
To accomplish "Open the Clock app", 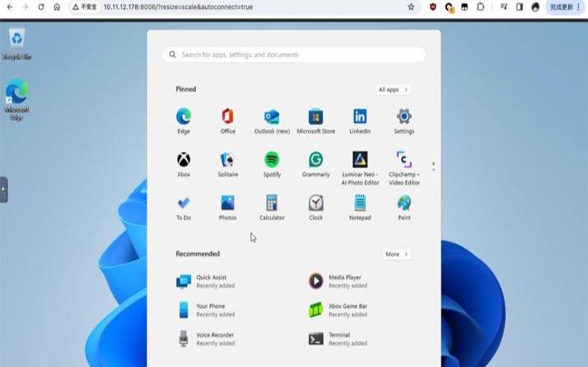I will point(315,207).
